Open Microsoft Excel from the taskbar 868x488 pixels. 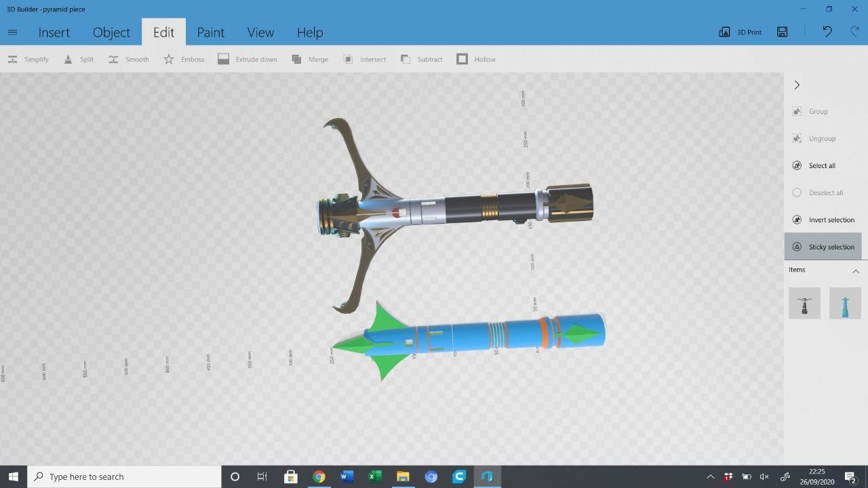pos(375,476)
